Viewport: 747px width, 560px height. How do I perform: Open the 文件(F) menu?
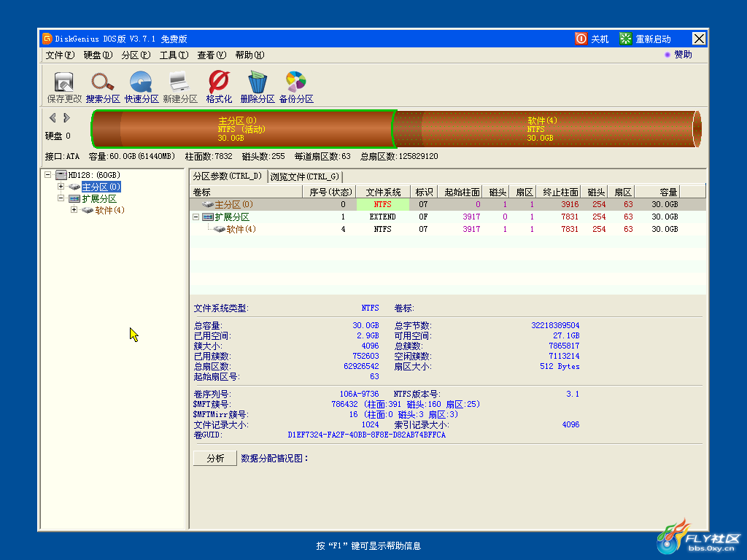pyautogui.click(x=60, y=55)
